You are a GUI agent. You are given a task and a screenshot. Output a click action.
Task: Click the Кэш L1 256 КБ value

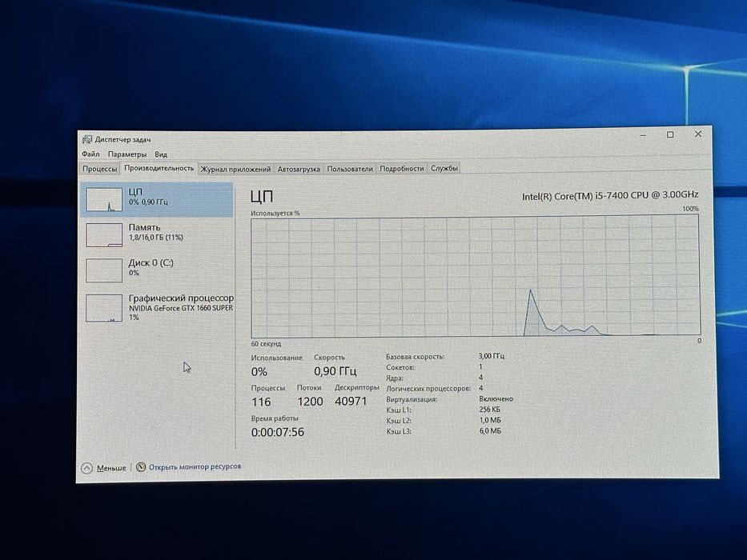490,410
